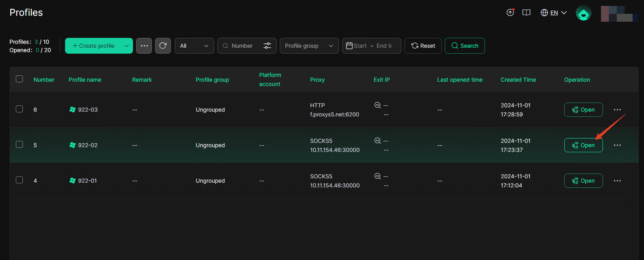
Task: Click the green user avatar icon
Action: (x=583, y=13)
